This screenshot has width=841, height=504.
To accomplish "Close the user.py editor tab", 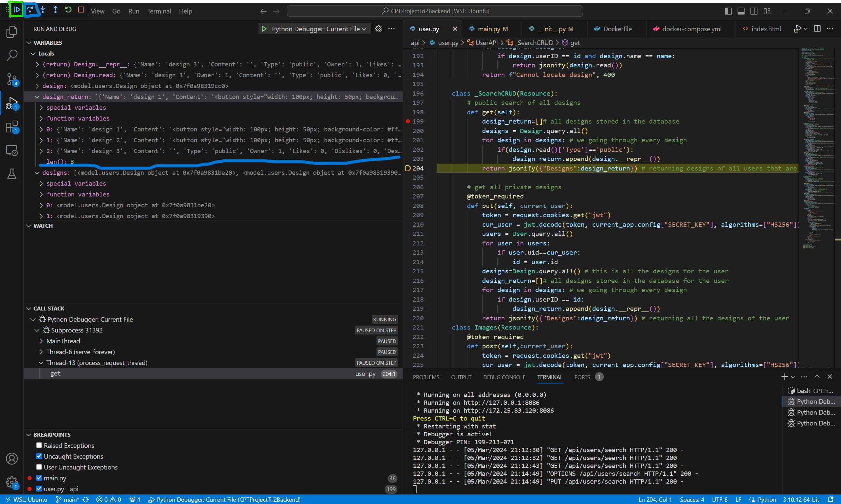I will (x=455, y=29).
